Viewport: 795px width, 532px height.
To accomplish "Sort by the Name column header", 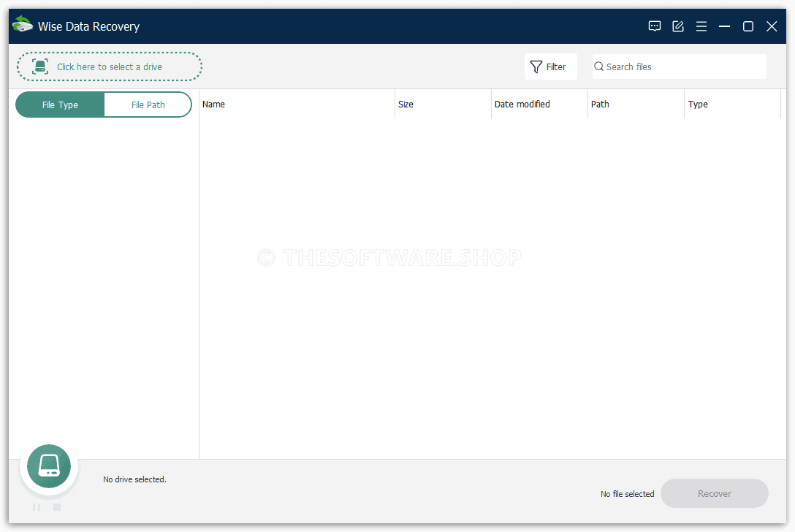I will pyautogui.click(x=297, y=104).
